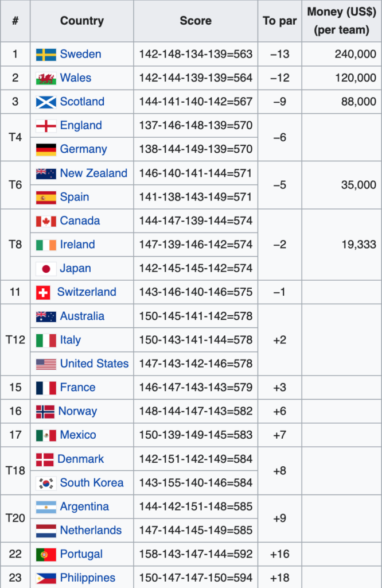Open the Argentina link

coord(84,507)
